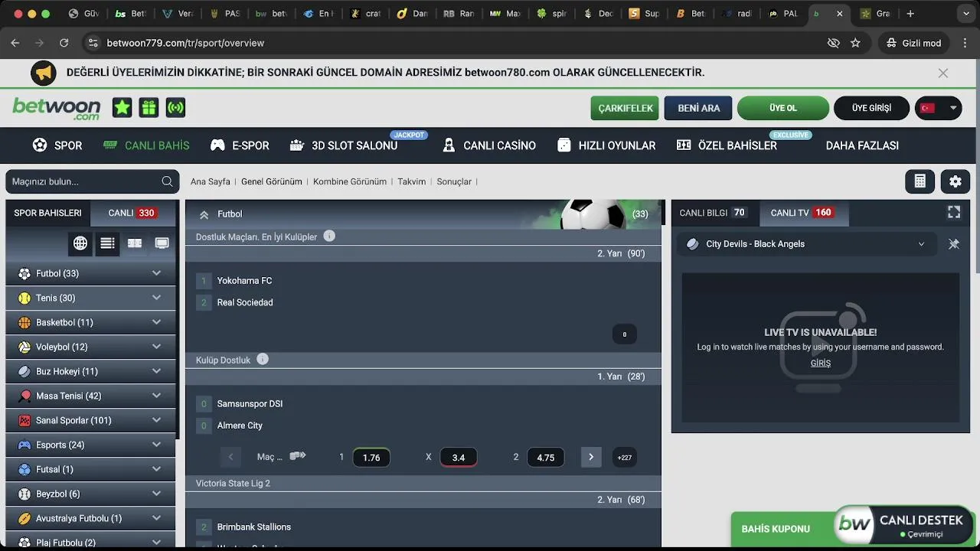Click the megaphone announcement icon
The image size is (980, 551).
[x=44, y=73]
